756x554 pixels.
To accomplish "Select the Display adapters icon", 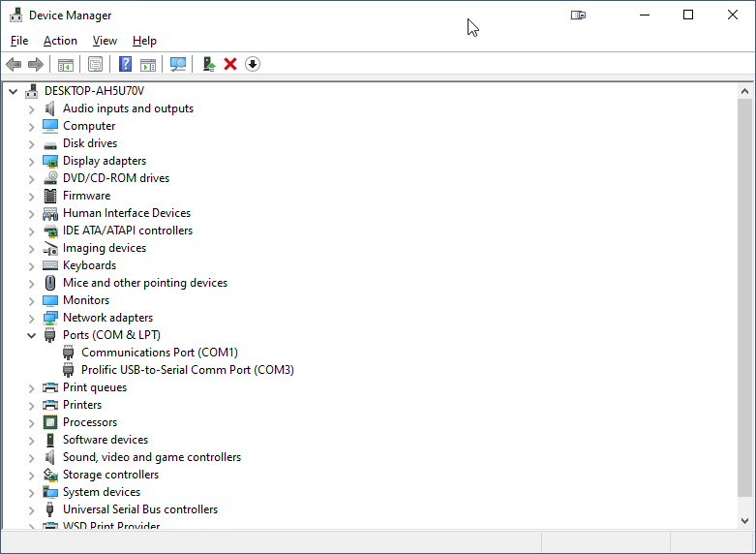I will (50, 161).
